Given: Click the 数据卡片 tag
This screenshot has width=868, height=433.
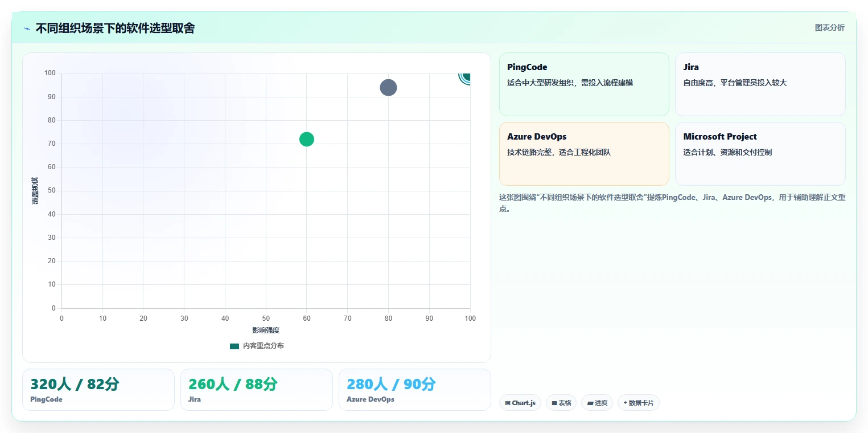Looking at the screenshot, I should coord(639,403).
